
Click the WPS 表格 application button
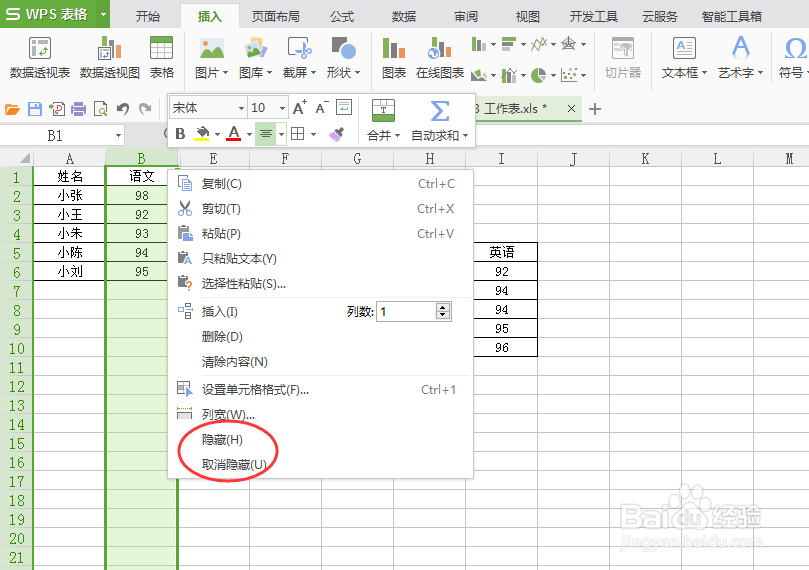tap(48, 14)
